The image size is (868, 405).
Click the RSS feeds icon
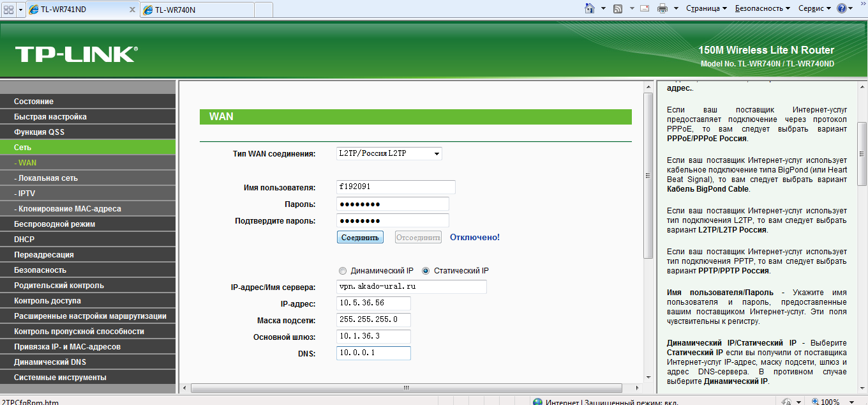pos(618,8)
